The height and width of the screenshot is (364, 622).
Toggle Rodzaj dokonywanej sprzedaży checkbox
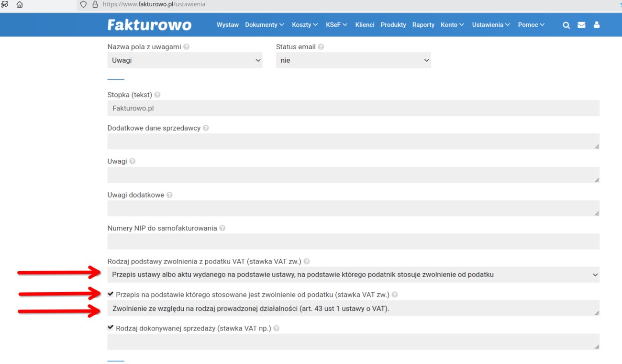pyautogui.click(x=111, y=328)
